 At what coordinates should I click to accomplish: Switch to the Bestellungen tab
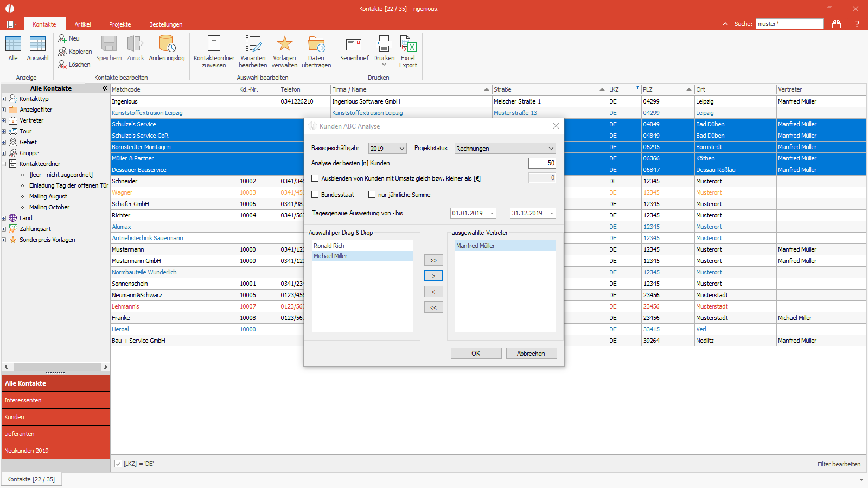point(165,24)
